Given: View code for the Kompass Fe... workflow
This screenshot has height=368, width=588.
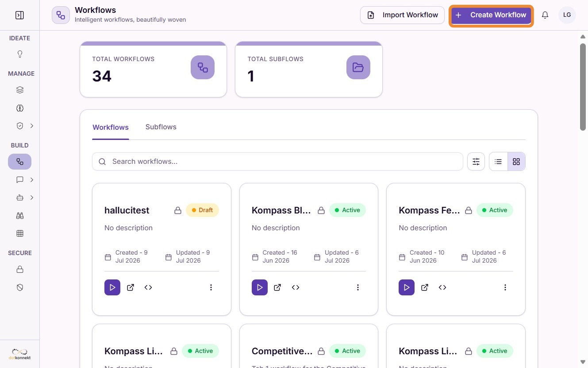Looking at the screenshot, I should 442,287.
